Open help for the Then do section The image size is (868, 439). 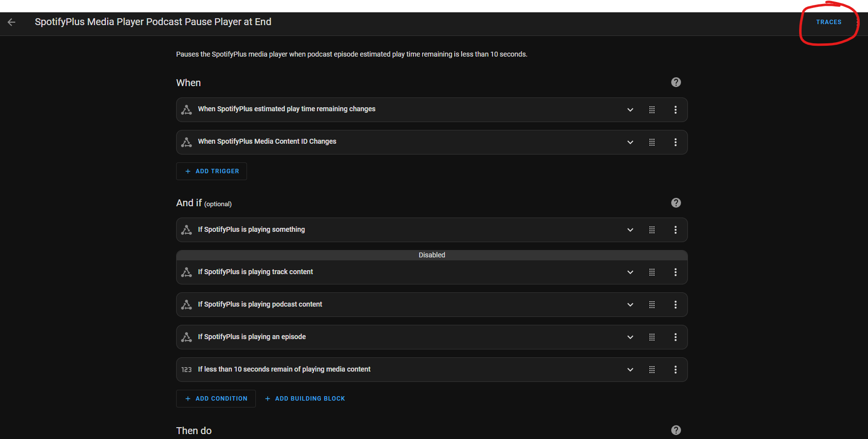(x=676, y=430)
